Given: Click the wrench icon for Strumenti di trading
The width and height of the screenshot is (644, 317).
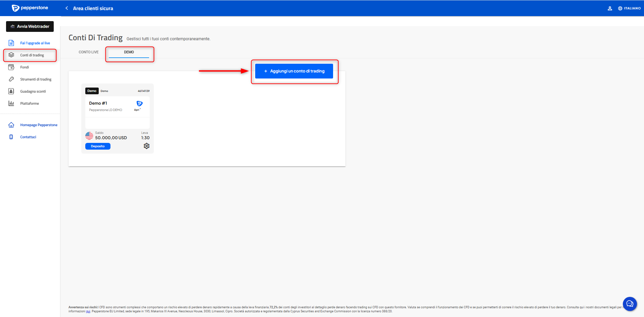Looking at the screenshot, I should [11, 79].
